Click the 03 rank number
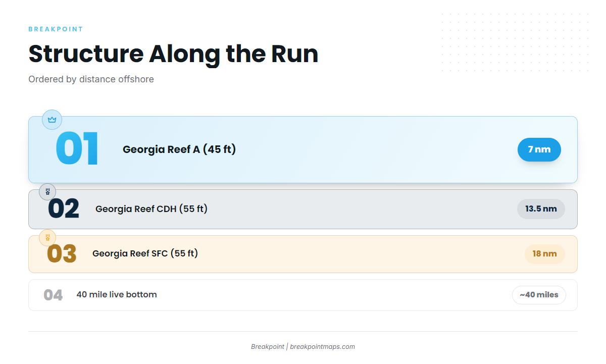Image resolution: width=606 pixels, height=364 pixels. pos(62,254)
